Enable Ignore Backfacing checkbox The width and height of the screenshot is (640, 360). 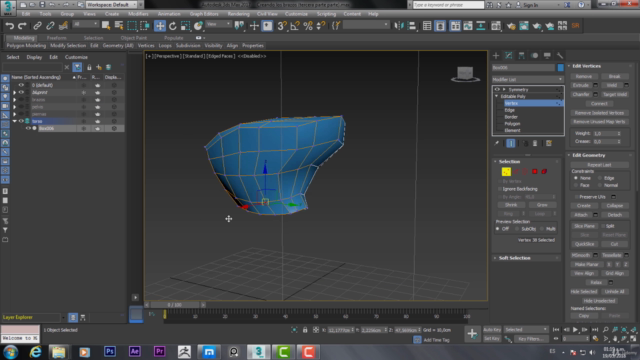pos(500,189)
